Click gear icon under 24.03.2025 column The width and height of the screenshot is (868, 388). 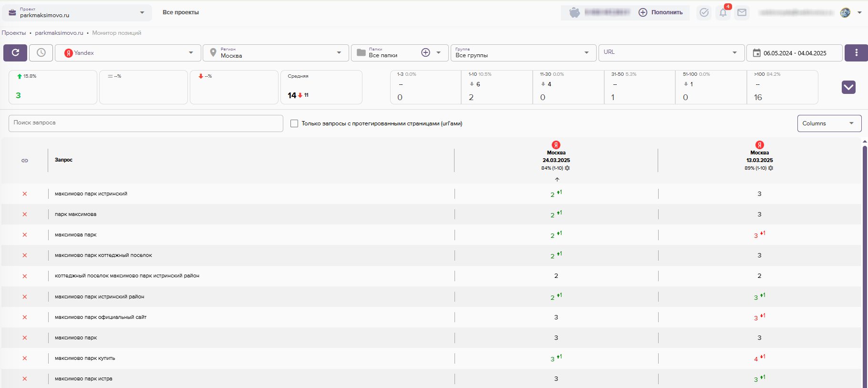click(x=568, y=168)
